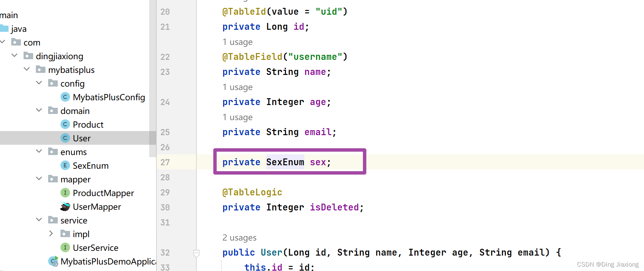Click the impl package folder icon

click(65, 234)
